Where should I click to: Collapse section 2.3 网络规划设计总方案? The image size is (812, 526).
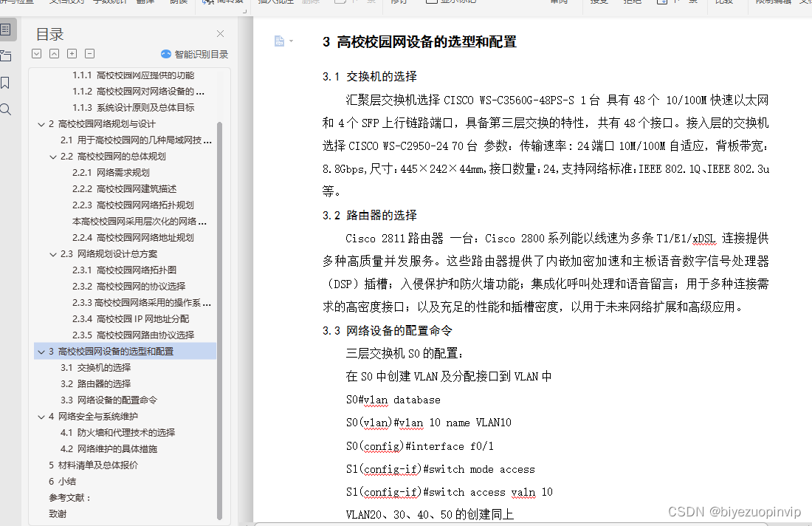pos(53,254)
